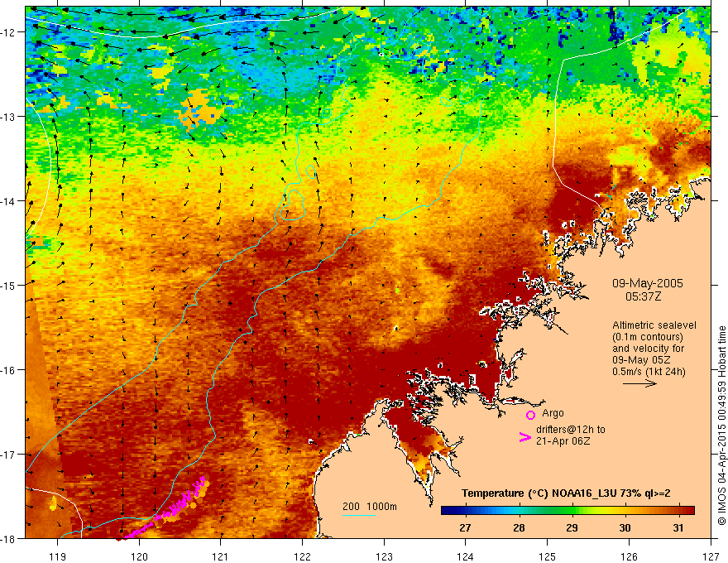The image size is (728, 563).
Task: Click the temperature color bar at 29
Action: pyautogui.click(x=572, y=511)
